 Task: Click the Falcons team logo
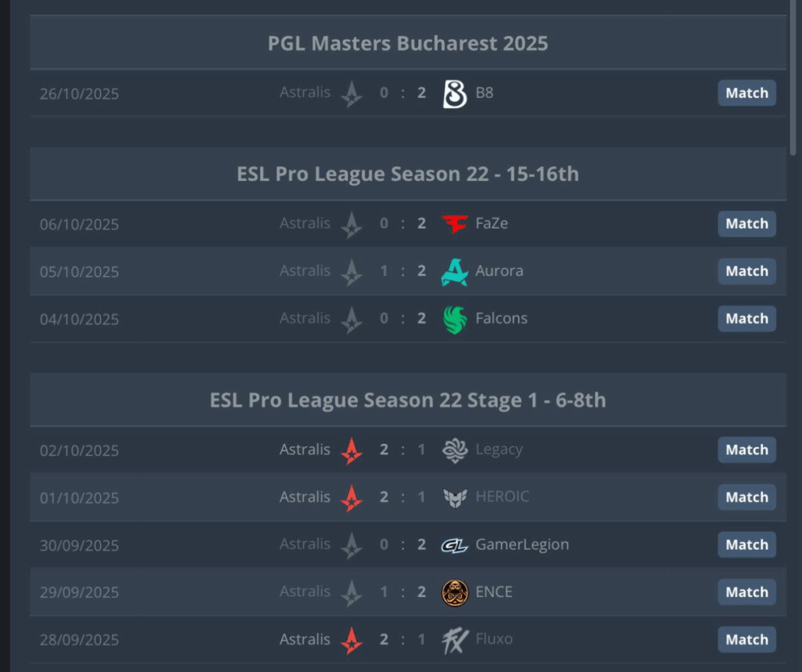coord(454,319)
